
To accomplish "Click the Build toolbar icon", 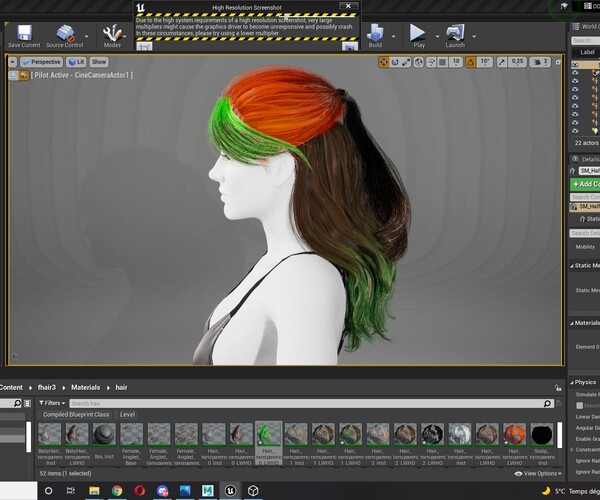I will [375, 33].
